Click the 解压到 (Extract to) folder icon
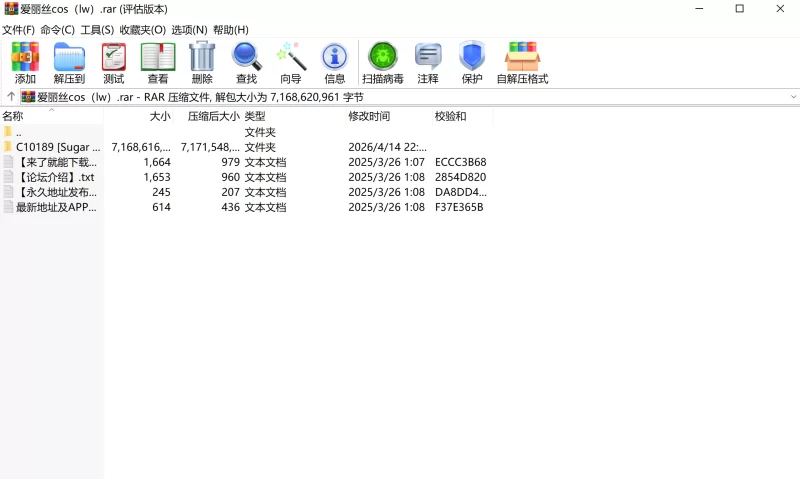The width and height of the screenshot is (800, 479). [x=69, y=56]
